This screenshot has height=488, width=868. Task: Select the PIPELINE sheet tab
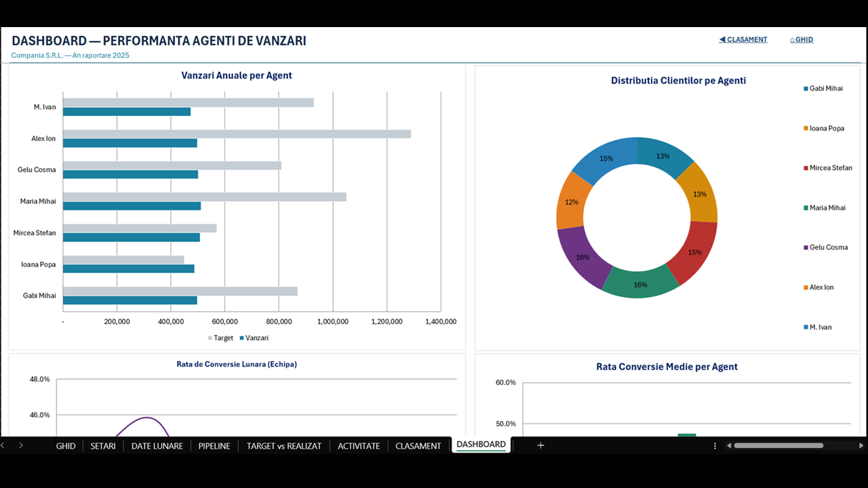pyautogui.click(x=214, y=446)
